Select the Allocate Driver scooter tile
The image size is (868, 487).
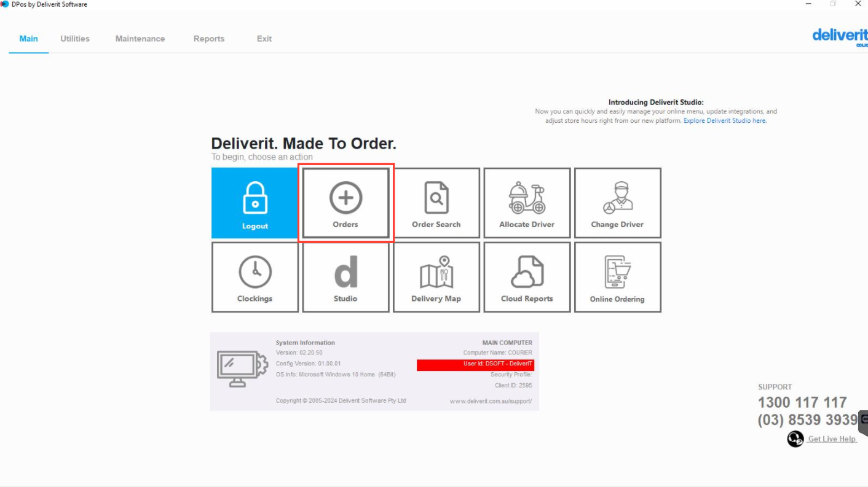tap(527, 203)
